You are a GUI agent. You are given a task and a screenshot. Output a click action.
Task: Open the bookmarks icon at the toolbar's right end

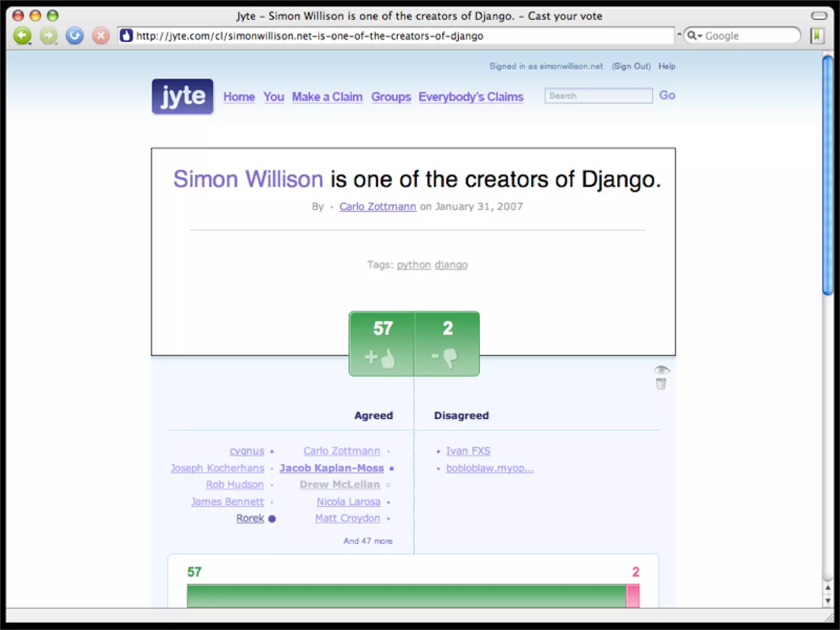[817, 36]
